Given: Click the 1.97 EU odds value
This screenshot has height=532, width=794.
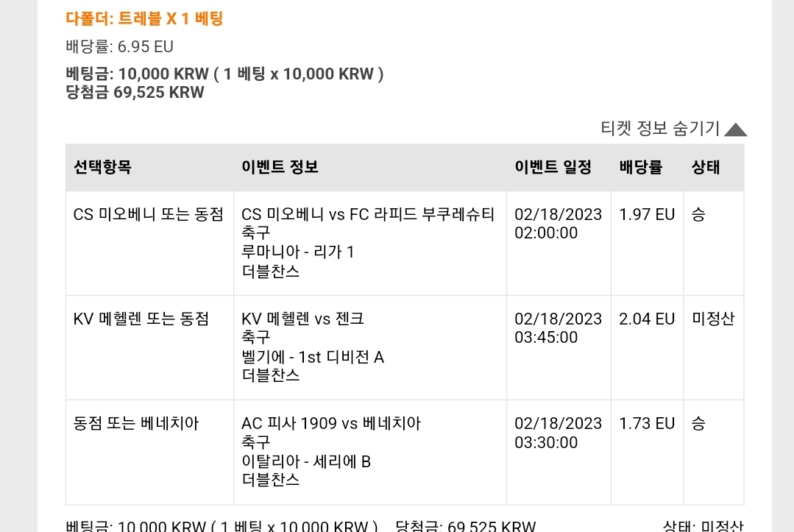Looking at the screenshot, I should tap(647, 215).
